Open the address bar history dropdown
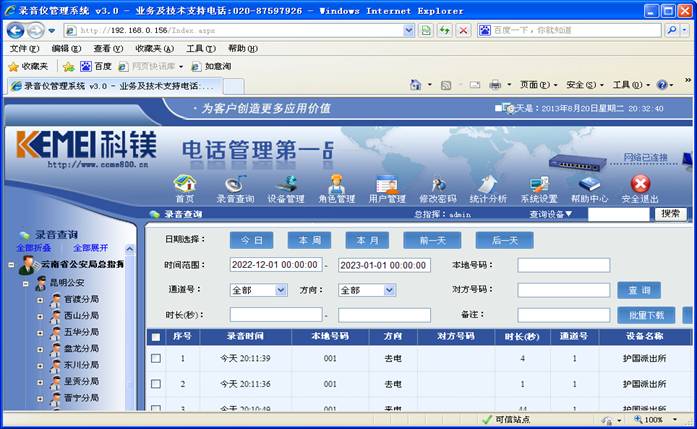Image resolution: width=697 pixels, height=429 pixels. (409, 30)
